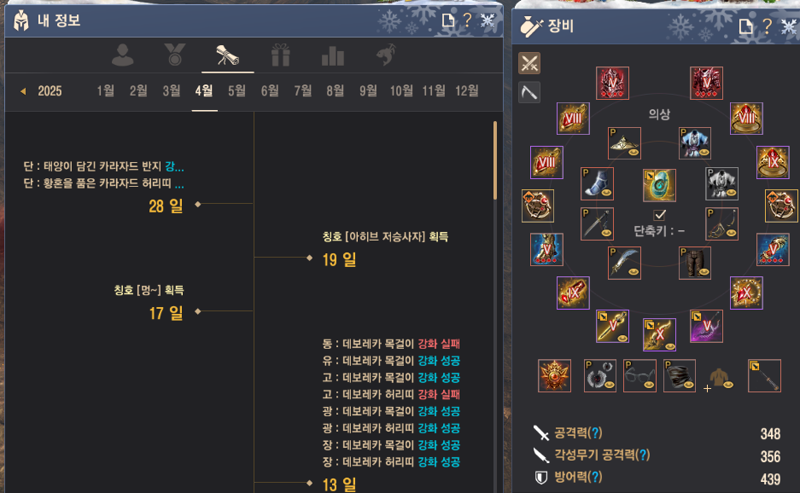The image size is (800, 493).
Task: Click the journal timeline scrollbar
Action: 495,160
